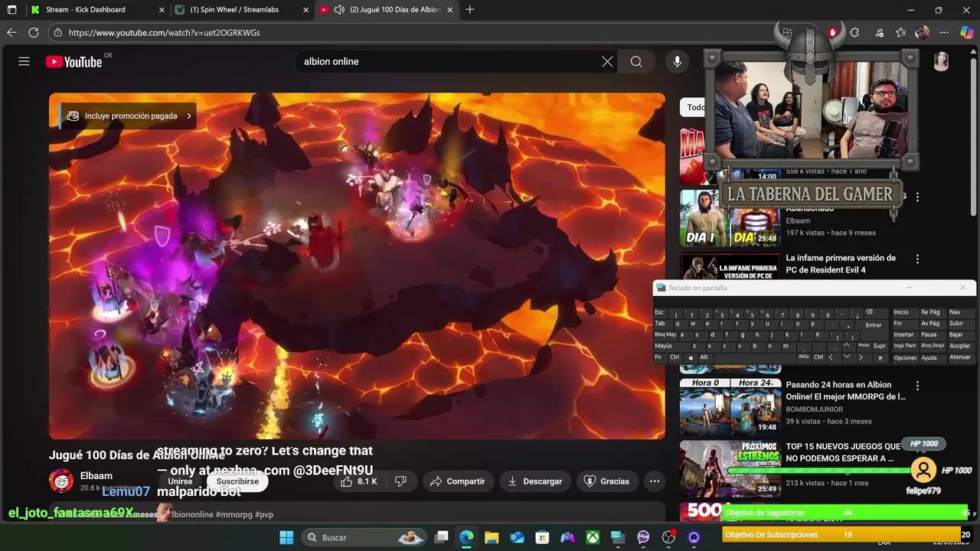Toggle Bloq May key on the on-screen keyboard

[665, 334]
